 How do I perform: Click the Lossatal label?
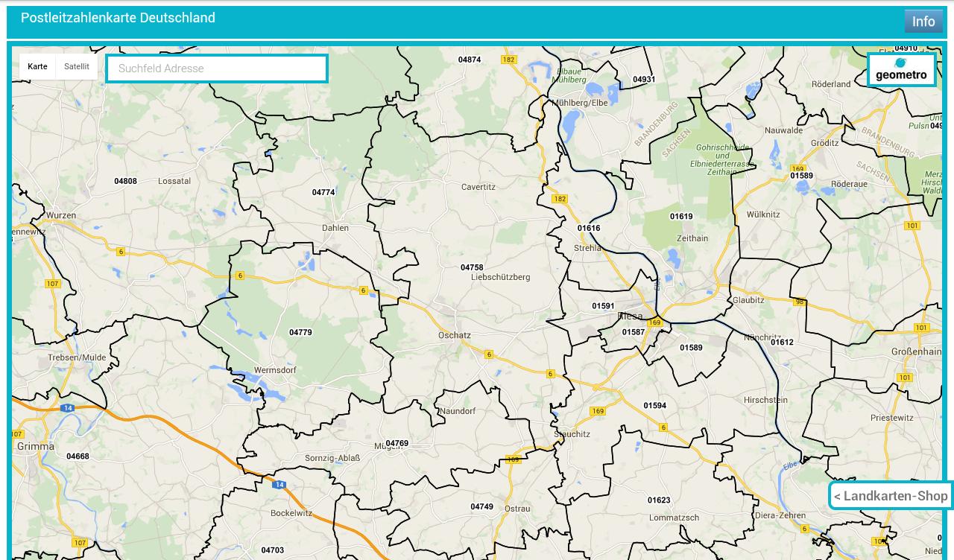174,181
